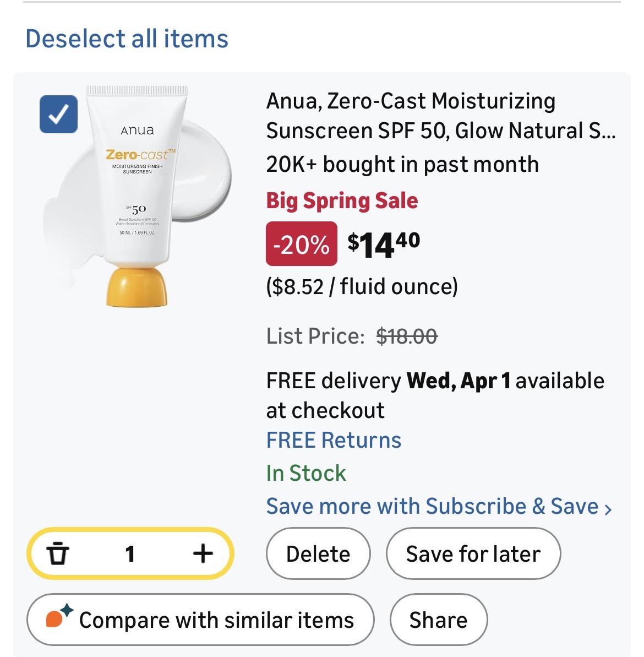Click Save for later button
Image resolution: width=644 pixels, height=657 pixels.
473,553
